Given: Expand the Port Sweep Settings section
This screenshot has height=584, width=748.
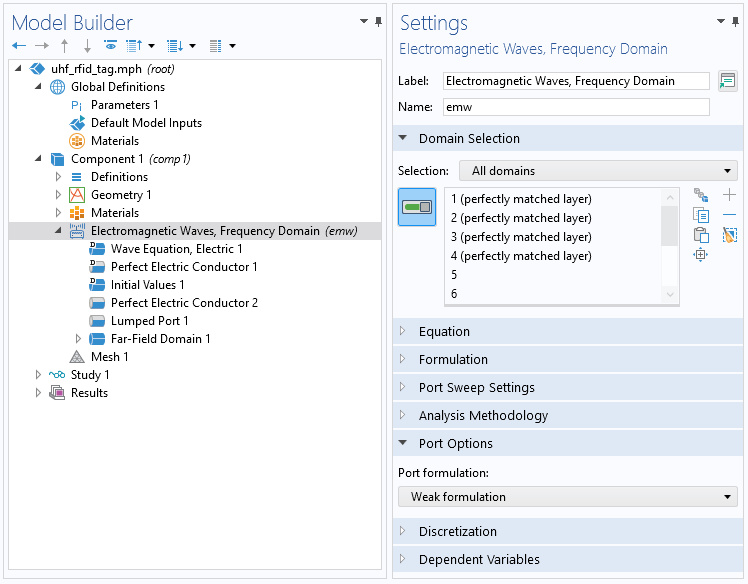Looking at the screenshot, I should [x=476, y=388].
